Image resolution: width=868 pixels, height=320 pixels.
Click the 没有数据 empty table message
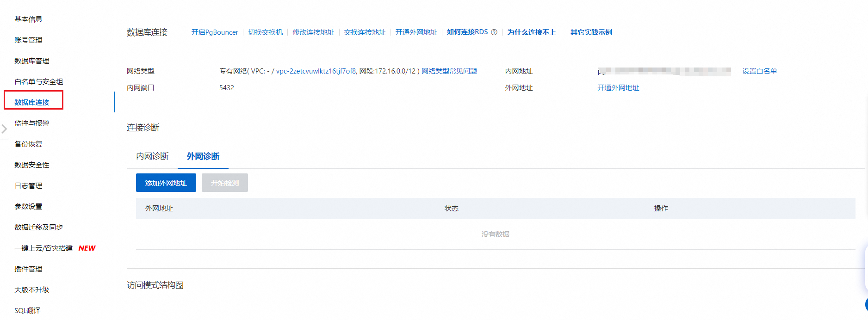[496, 234]
